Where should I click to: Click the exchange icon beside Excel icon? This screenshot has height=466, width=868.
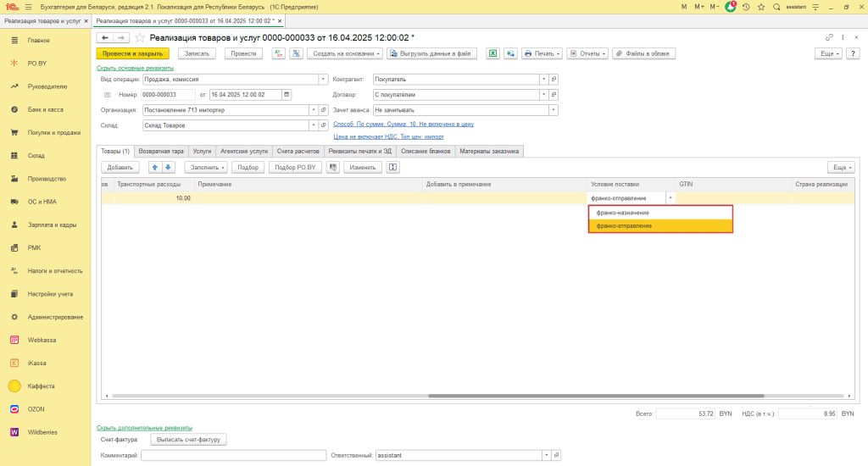coord(510,53)
